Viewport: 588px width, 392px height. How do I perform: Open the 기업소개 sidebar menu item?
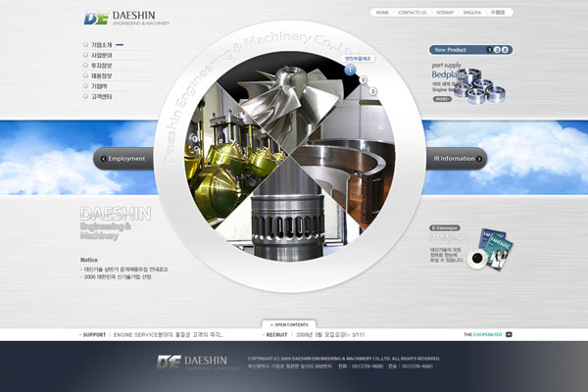102,45
